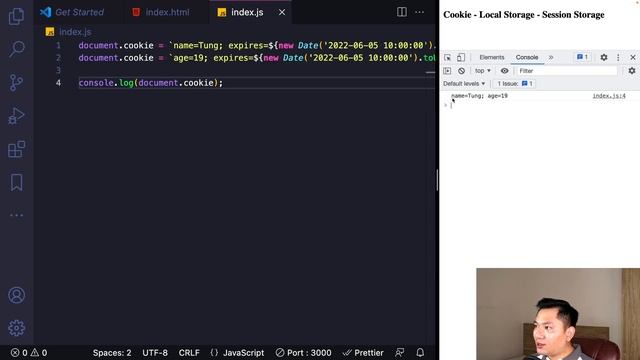This screenshot has height=360, width=640.
Task: Show the console sidebar
Action: click(447, 71)
